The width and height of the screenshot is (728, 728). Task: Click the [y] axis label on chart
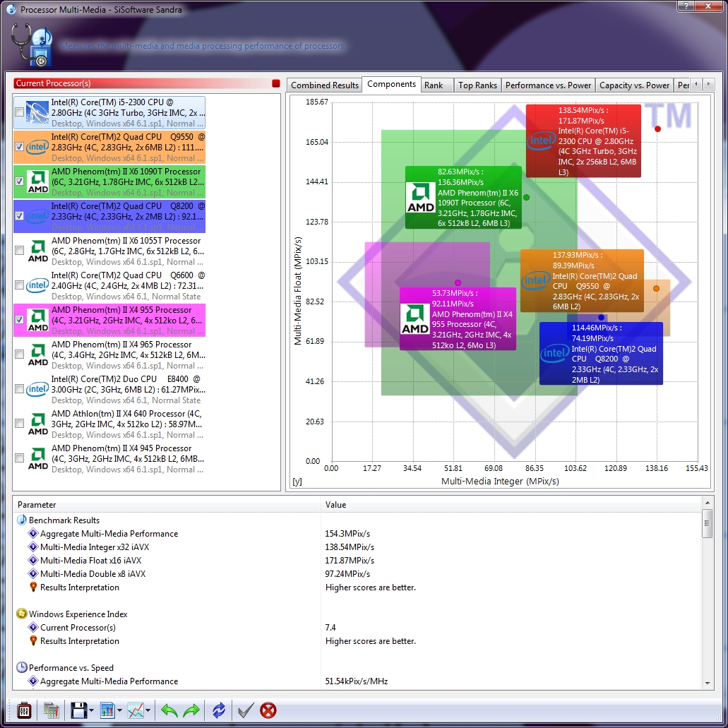click(x=297, y=482)
